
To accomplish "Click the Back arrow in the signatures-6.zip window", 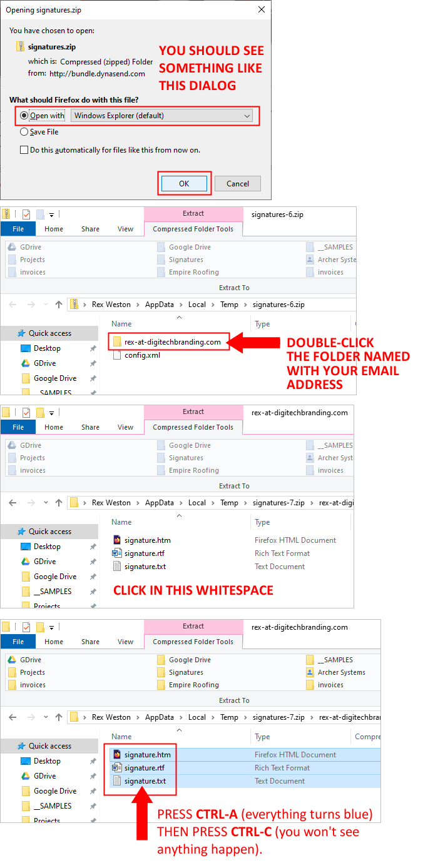I will pyautogui.click(x=13, y=305).
